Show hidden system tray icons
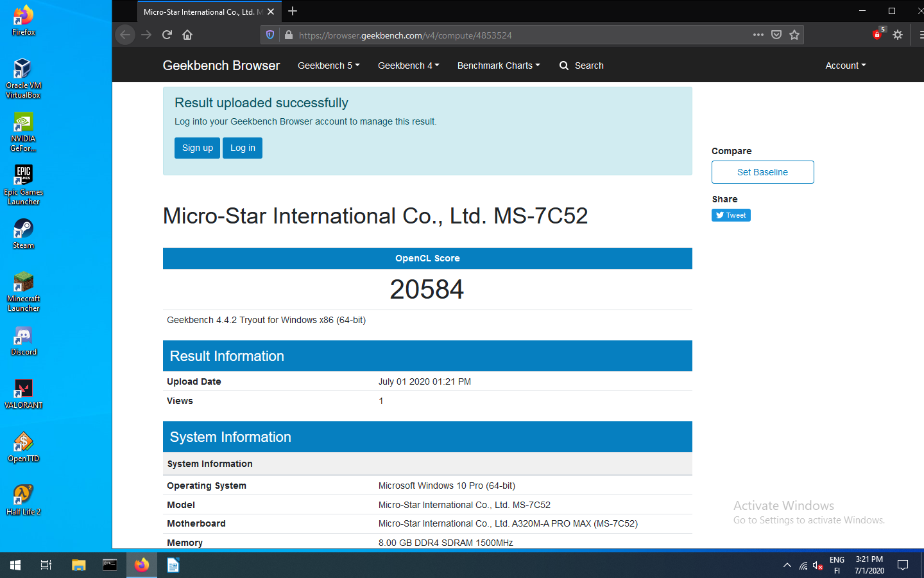This screenshot has height=578, width=924. coord(787,565)
